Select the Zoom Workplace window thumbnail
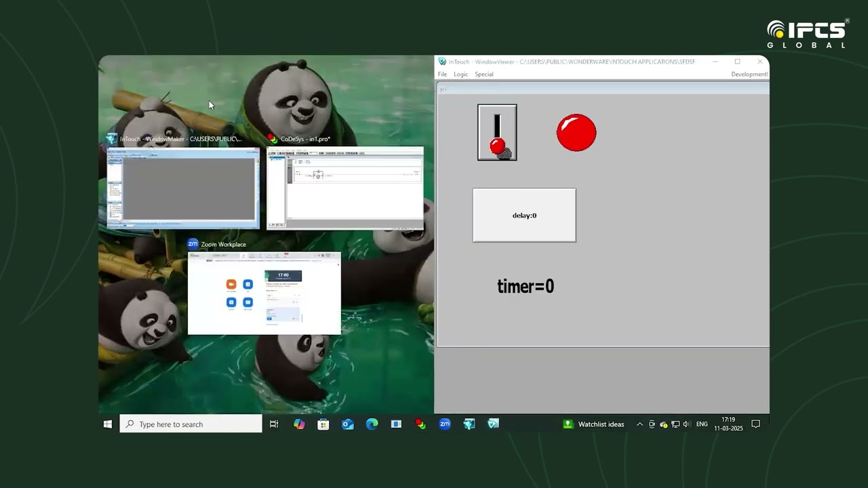 264,293
